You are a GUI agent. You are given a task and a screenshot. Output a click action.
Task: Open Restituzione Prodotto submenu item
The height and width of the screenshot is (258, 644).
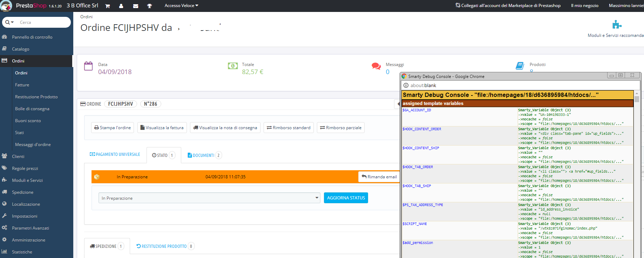[x=36, y=97]
